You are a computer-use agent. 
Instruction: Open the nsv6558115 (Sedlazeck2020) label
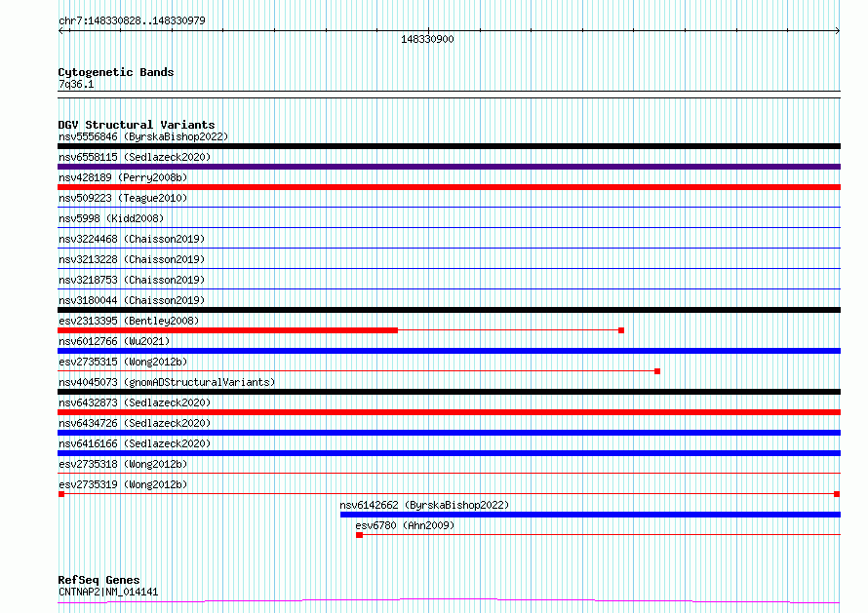[x=135, y=157]
